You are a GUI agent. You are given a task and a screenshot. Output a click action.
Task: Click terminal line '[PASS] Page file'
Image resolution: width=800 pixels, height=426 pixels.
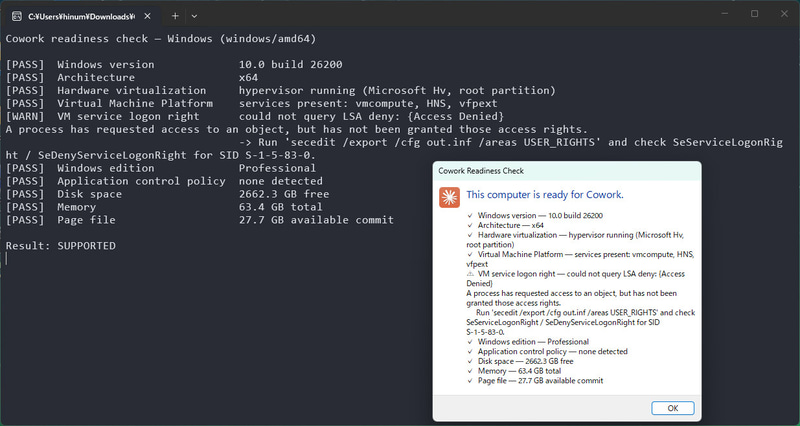[x=199, y=220]
